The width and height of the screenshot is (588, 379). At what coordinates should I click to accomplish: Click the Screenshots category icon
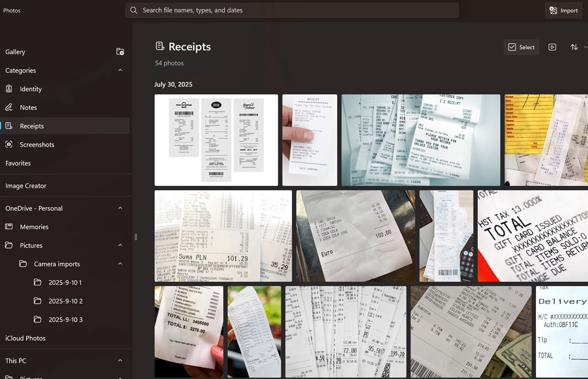click(9, 145)
